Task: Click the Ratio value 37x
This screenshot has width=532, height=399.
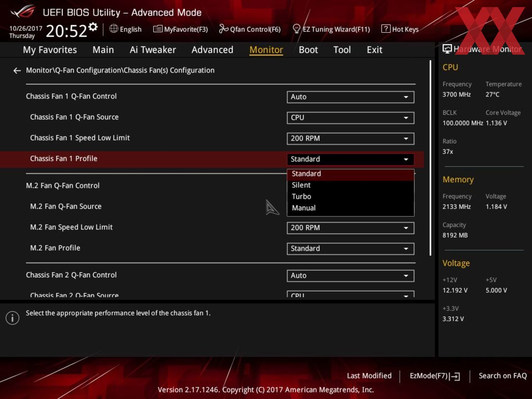Action: pyautogui.click(x=448, y=152)
